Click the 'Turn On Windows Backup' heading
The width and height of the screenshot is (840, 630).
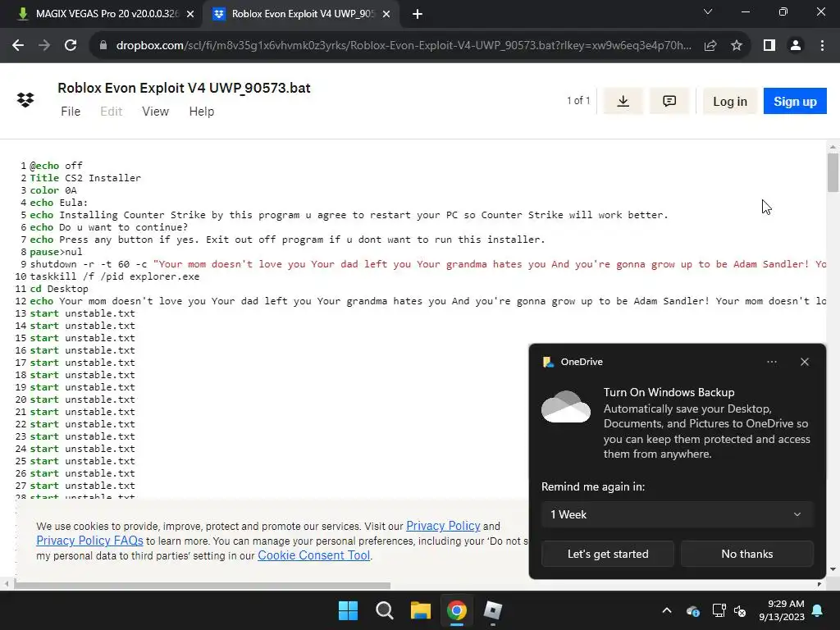point(669,392)
